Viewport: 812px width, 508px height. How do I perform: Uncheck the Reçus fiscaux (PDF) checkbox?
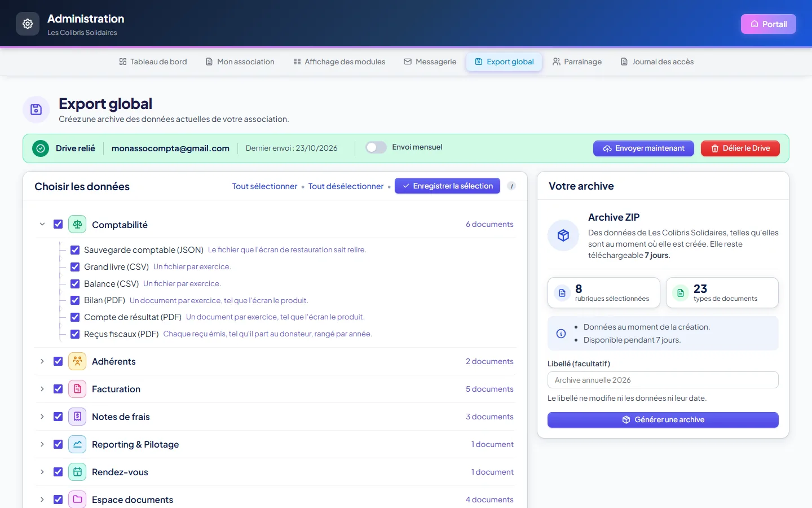tap(75, 334)
